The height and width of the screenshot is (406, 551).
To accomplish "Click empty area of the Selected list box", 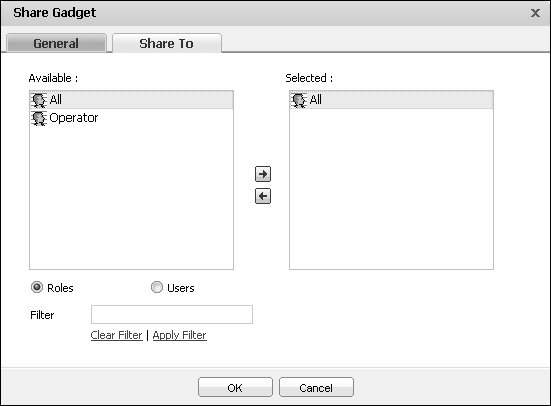I will (x=391, y=190).
